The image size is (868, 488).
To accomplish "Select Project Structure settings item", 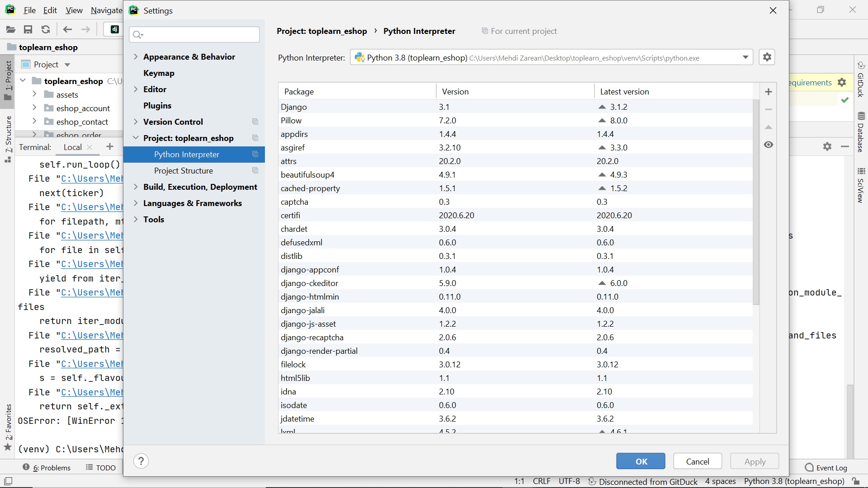I will click(x=183, y=170).
